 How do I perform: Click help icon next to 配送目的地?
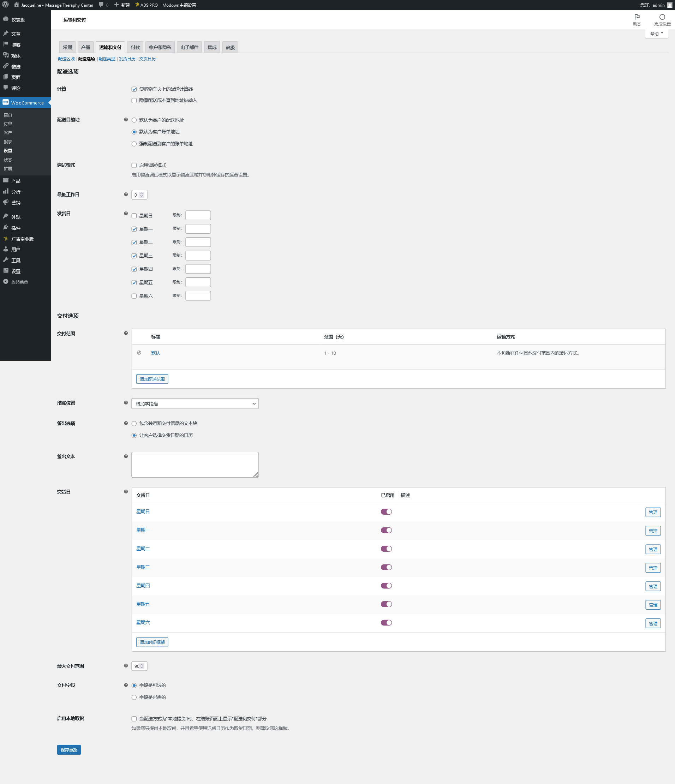126,120
